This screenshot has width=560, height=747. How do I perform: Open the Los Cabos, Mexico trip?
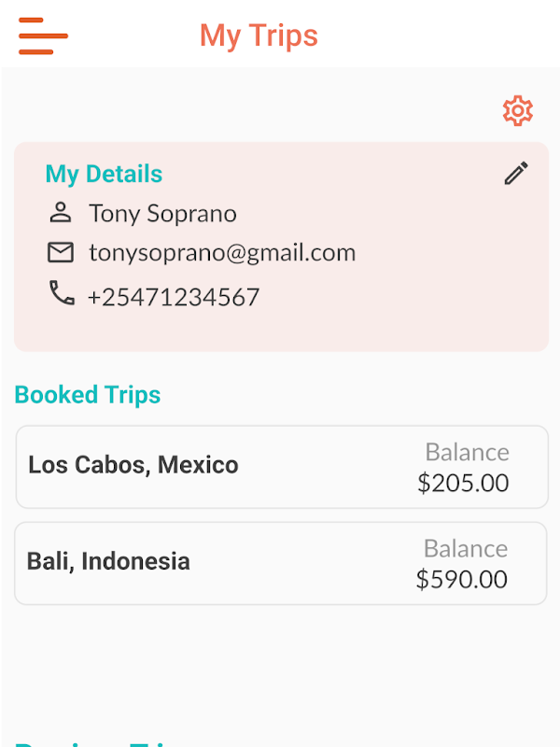(x=282, y=467)
